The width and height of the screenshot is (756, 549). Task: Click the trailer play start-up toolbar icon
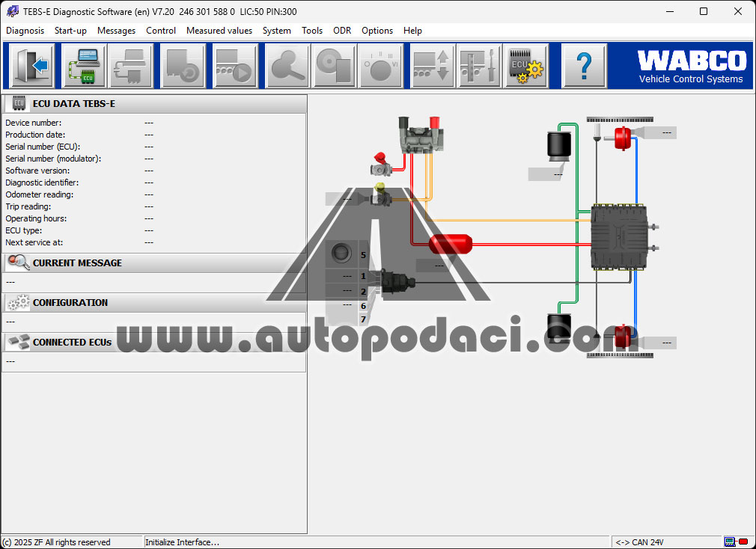(235, 66)
